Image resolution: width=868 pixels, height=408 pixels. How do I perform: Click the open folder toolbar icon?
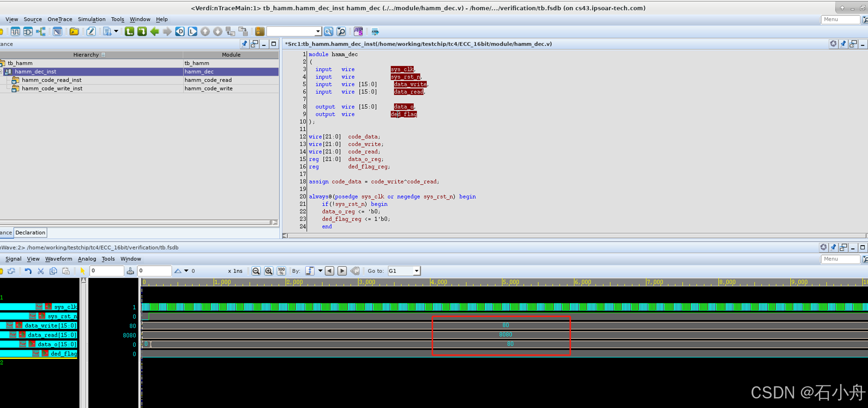click(x=74, y=31)
